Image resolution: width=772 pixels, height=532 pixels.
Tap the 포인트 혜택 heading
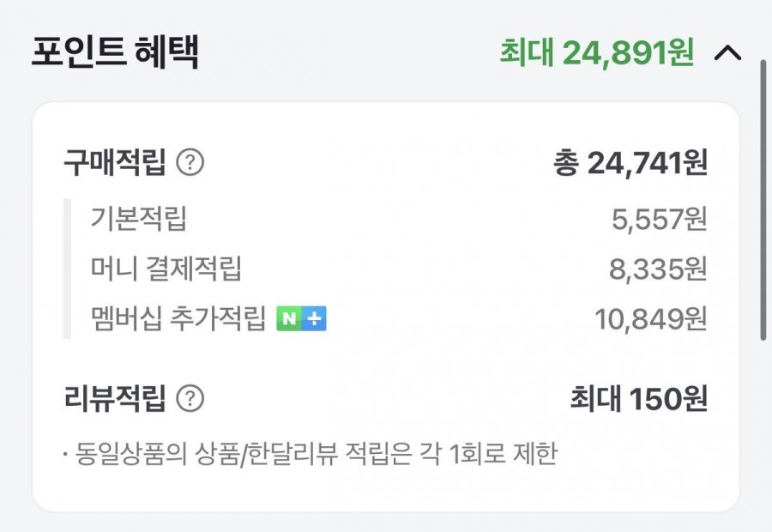click(x=115, y=53)
